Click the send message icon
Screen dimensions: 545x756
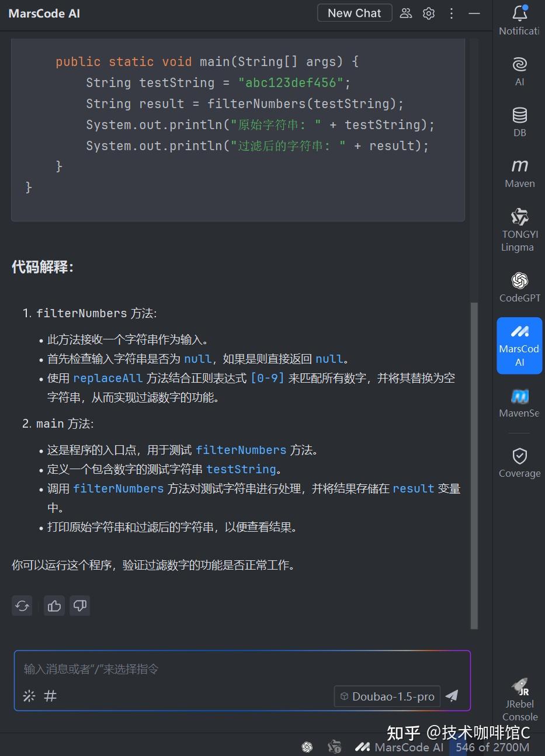[x=452, y=696]
